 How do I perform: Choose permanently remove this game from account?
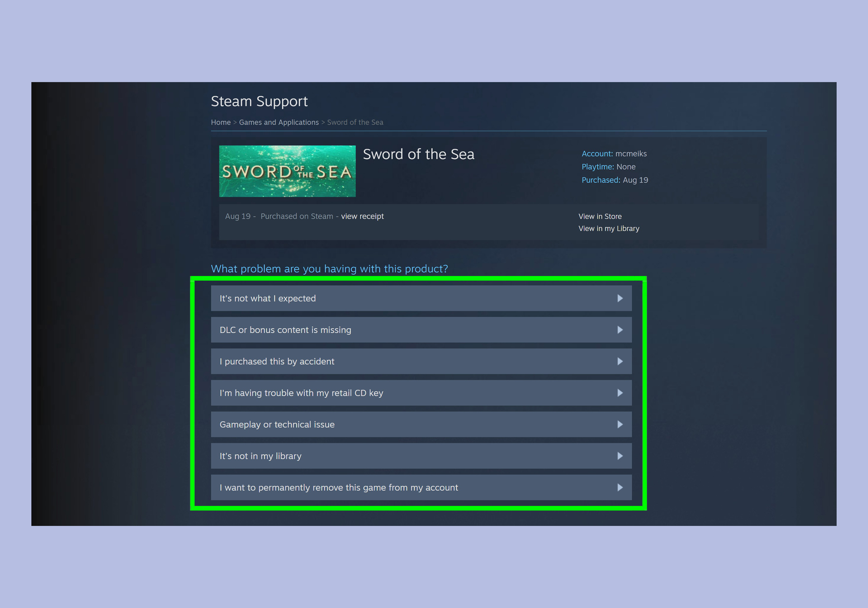pyautogui.click(x=339, y=488)
